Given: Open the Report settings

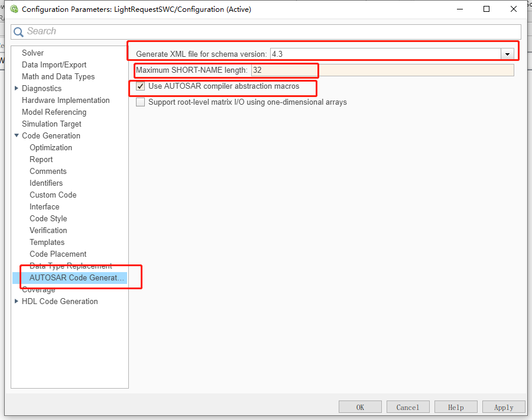Looking at the screenshot, I should tap(41, 160).
